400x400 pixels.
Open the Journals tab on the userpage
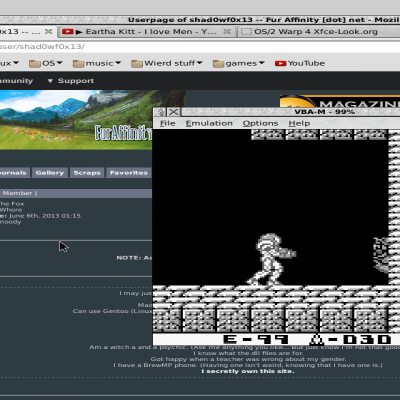pos(14,173)
